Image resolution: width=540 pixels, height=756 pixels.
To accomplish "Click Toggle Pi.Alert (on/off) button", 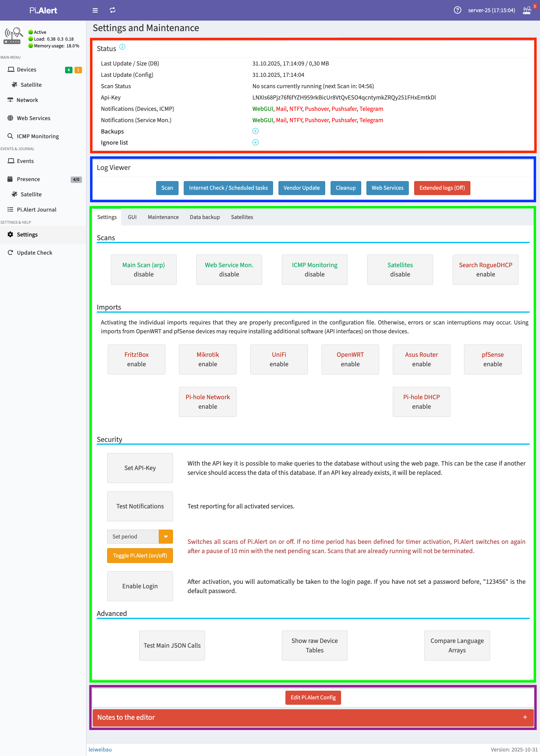I will tap(140, 555).
